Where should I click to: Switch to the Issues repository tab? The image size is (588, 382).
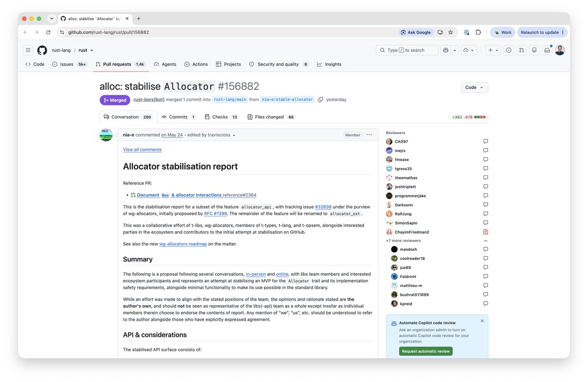click(x=70, y=64)
